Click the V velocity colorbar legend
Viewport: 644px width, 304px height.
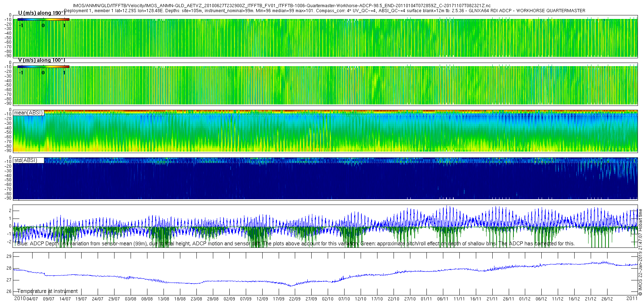click(43, 67)
